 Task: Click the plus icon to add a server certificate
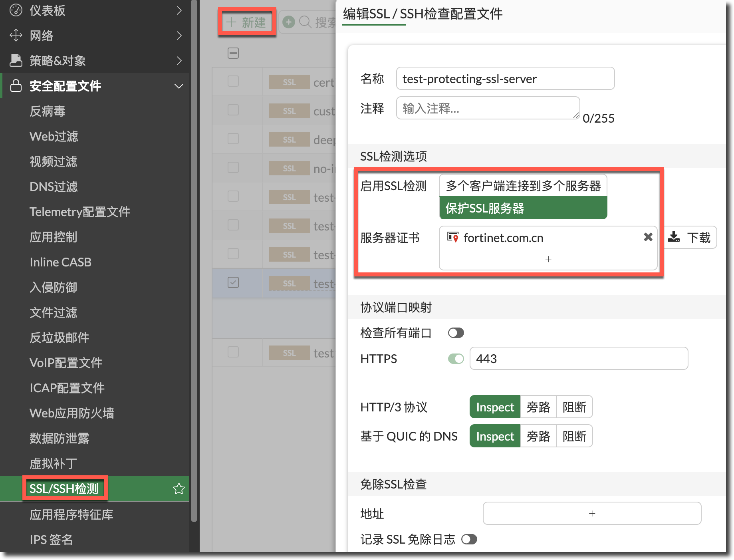pos(548,259)
